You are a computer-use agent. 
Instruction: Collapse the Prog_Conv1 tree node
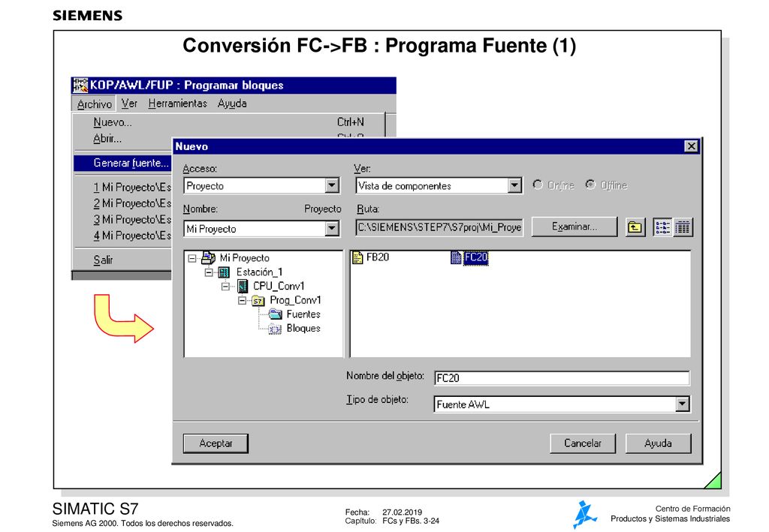pos(243,301)
